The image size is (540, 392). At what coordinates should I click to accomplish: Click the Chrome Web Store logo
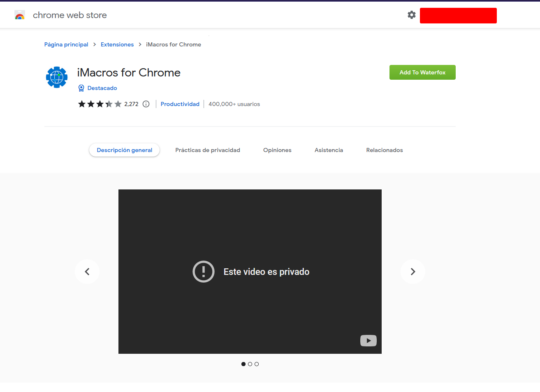pos(19,15)
